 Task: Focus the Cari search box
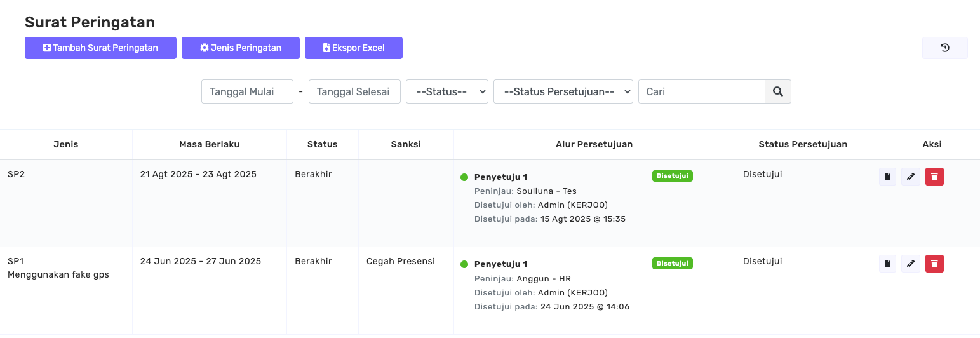click(701, 91)
